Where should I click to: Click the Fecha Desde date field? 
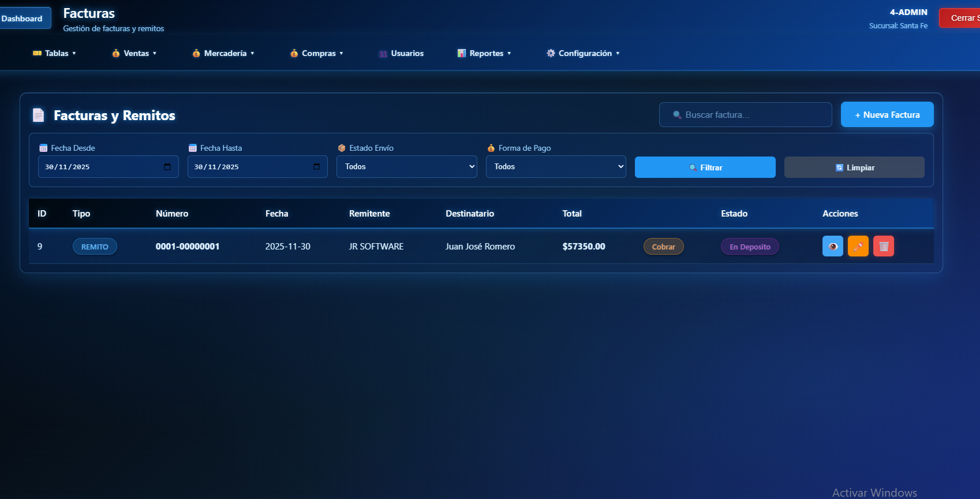point(109,166)
